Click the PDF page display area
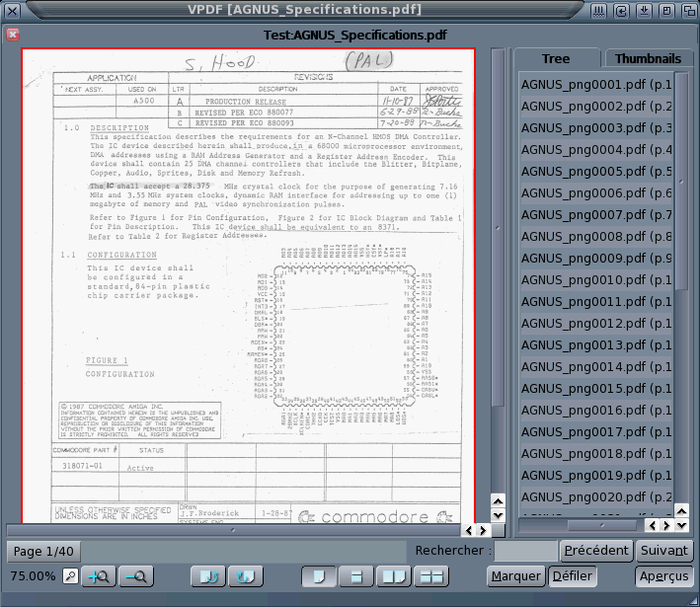The height and width of the screenshot is (607, 700). [x=248, y=285]
